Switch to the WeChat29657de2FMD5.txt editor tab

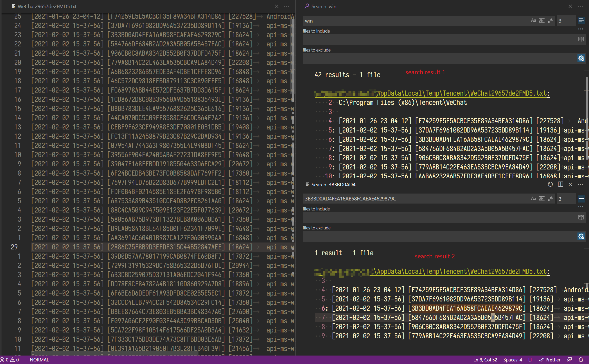coord(46,6)
